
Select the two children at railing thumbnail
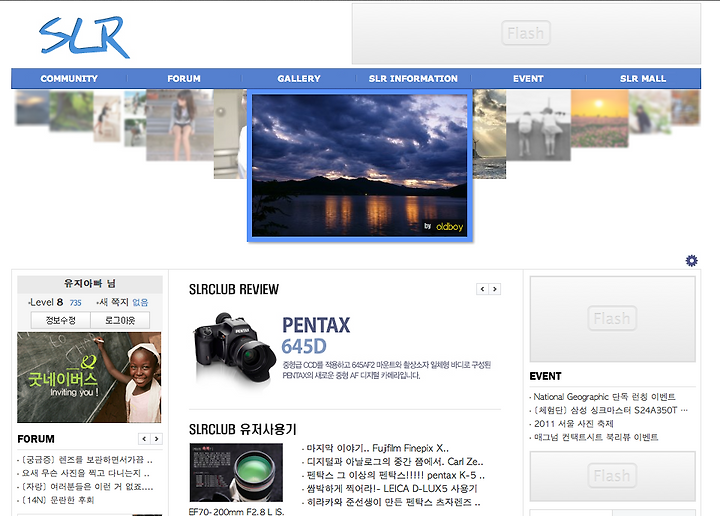pyautogui.click(x=538, y=125)
